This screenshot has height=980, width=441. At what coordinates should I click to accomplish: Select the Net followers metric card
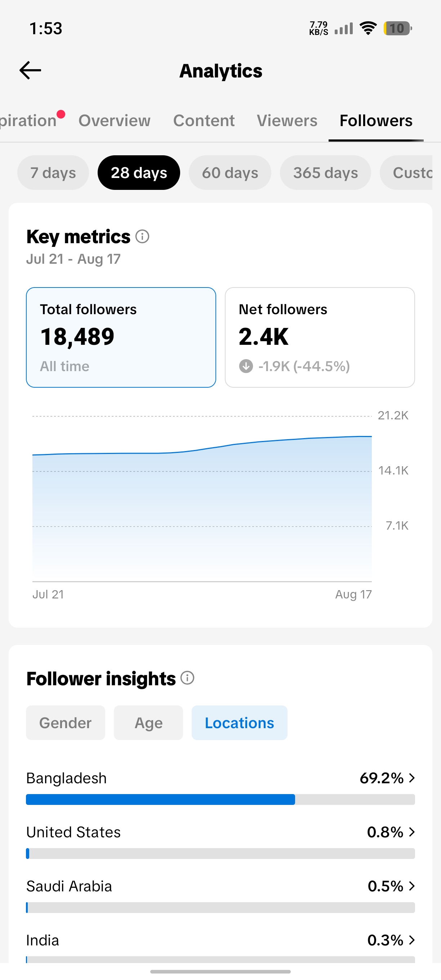pyautogui.click(x=320, y=337)
